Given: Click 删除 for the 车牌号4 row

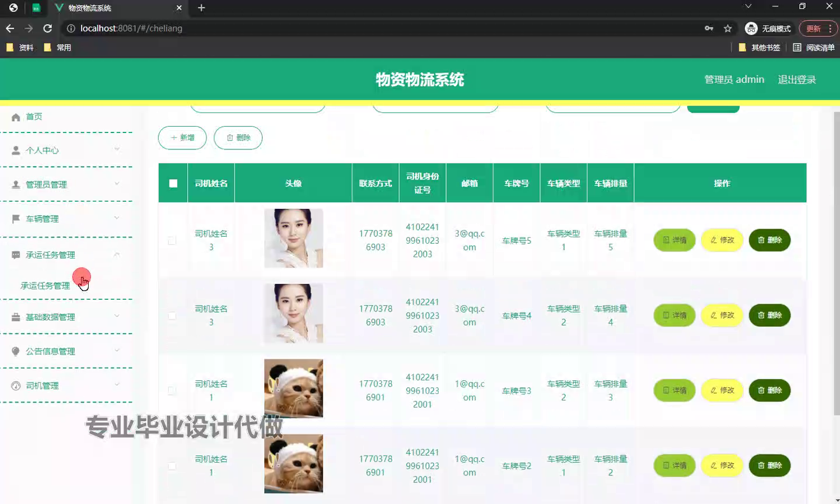Looking at the screenshot, I should pyautogui.click(x=769, y=315).
